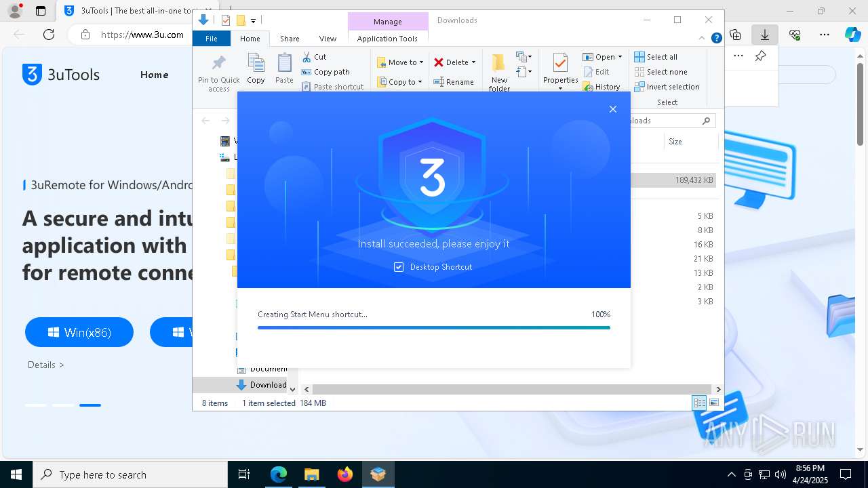868x488 pixels.
Task: Toggle the Desktop Shortcut checkbox
Action: coord(399,267)
